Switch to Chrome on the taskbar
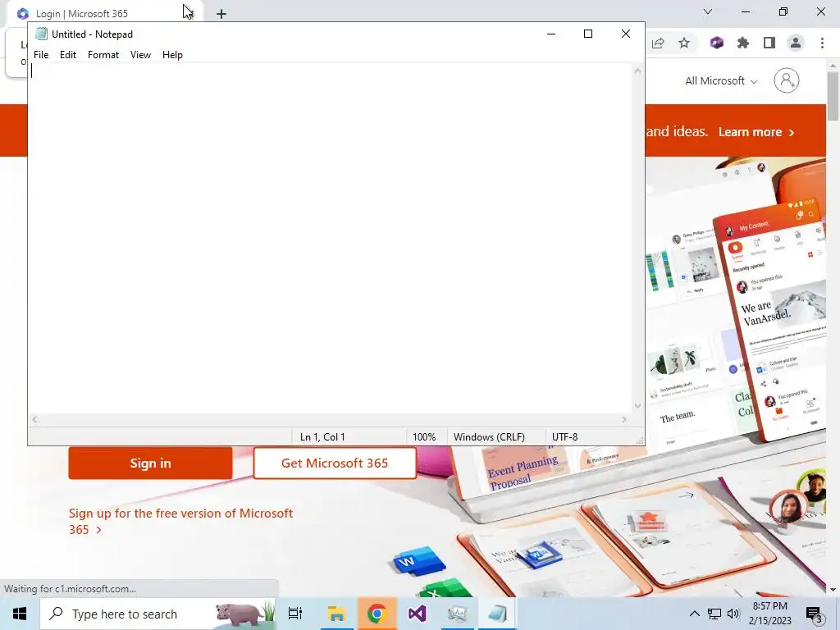 [377, 614]
